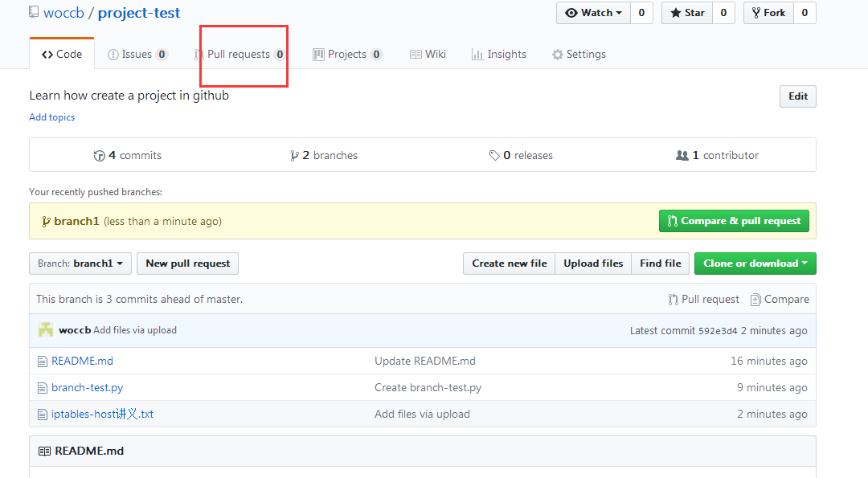Click '9 minutes ago' timestamp
The image size is (868, 478).
772,388
